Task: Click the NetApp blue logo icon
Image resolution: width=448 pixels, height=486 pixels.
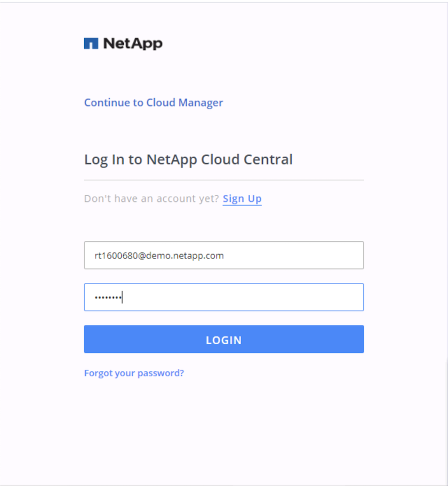Action: tap(91, 44)
